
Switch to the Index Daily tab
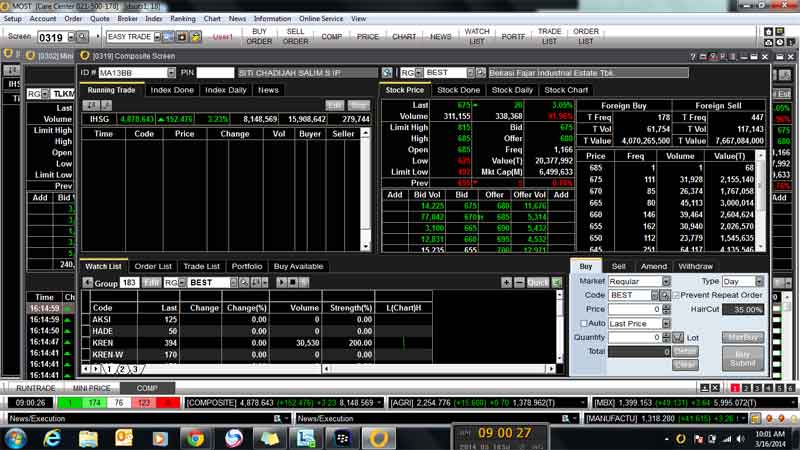(225, 90)
